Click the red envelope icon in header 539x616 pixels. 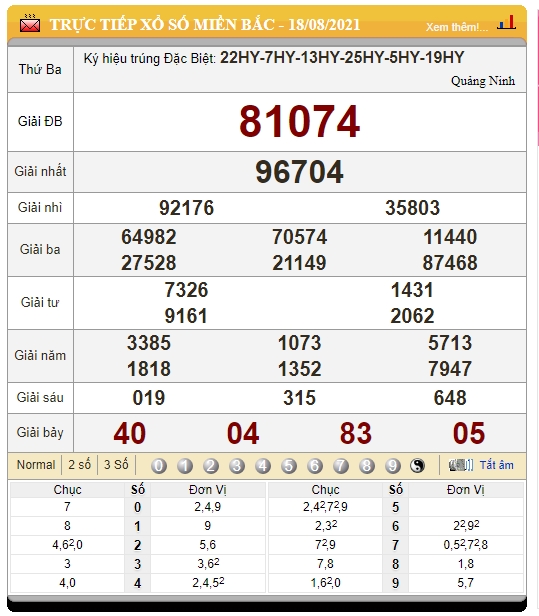(x=30, y=24)
